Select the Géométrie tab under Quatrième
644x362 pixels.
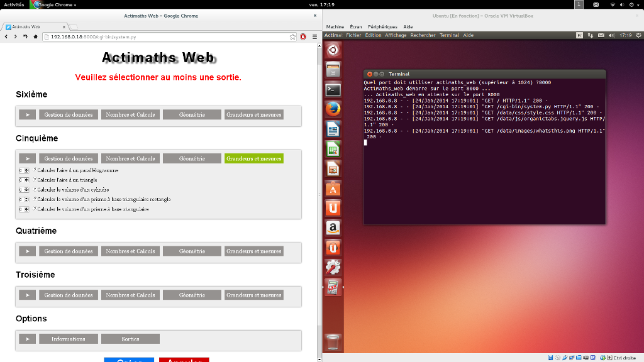(192, 251)
